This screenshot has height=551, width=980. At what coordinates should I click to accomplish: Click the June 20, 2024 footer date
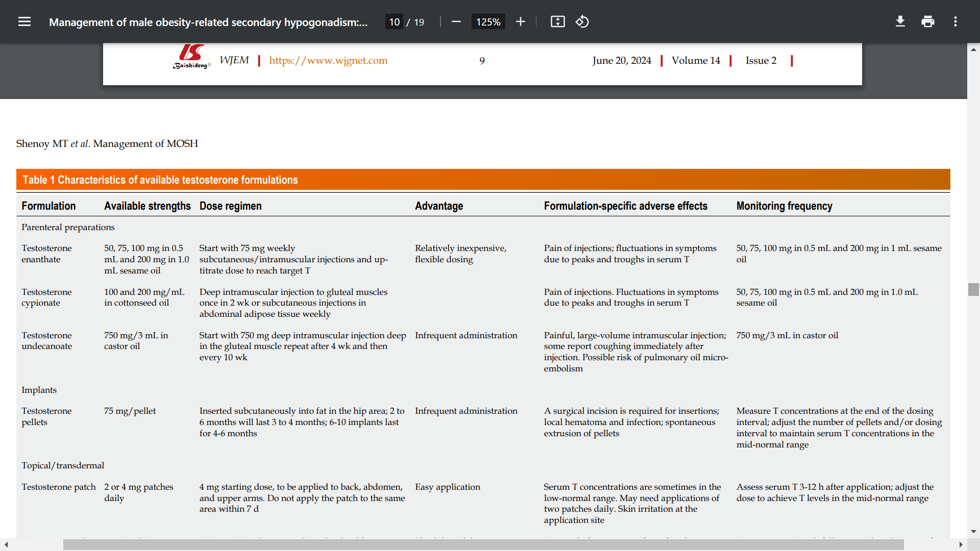(x=622, y=61)
